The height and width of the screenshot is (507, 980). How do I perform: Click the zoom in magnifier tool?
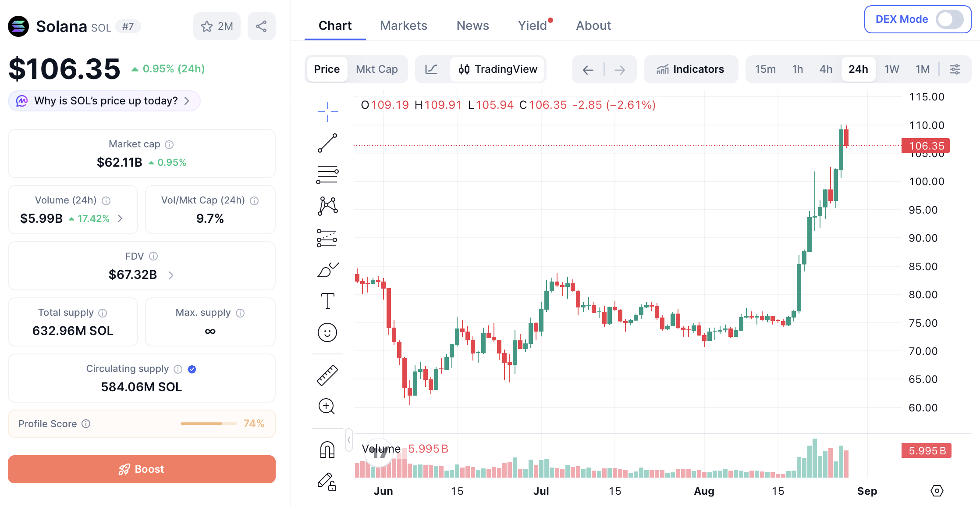coord(327,407)
